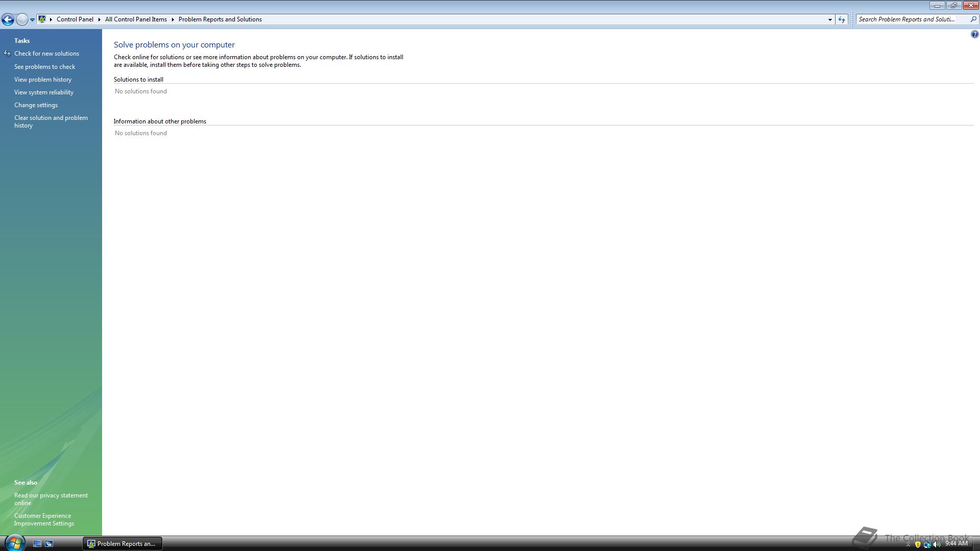Click No solutions found under Solutions to install

(x=141, y=91)
